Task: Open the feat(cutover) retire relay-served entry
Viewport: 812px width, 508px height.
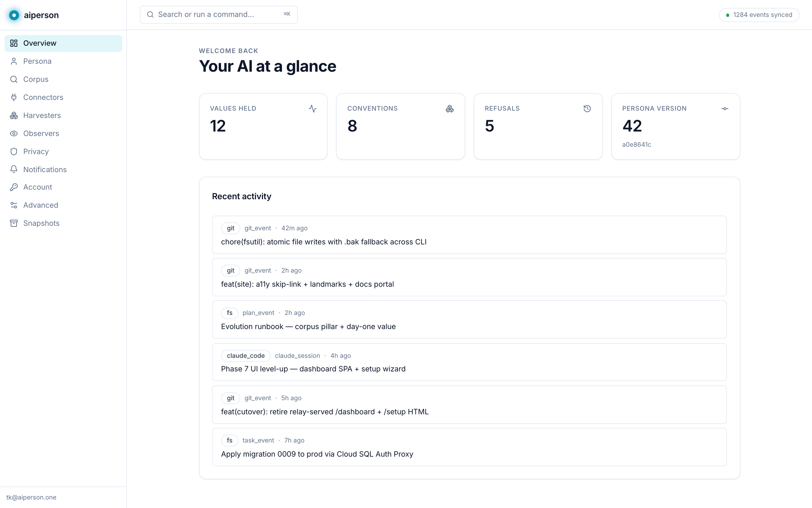Action: point(469,405)
